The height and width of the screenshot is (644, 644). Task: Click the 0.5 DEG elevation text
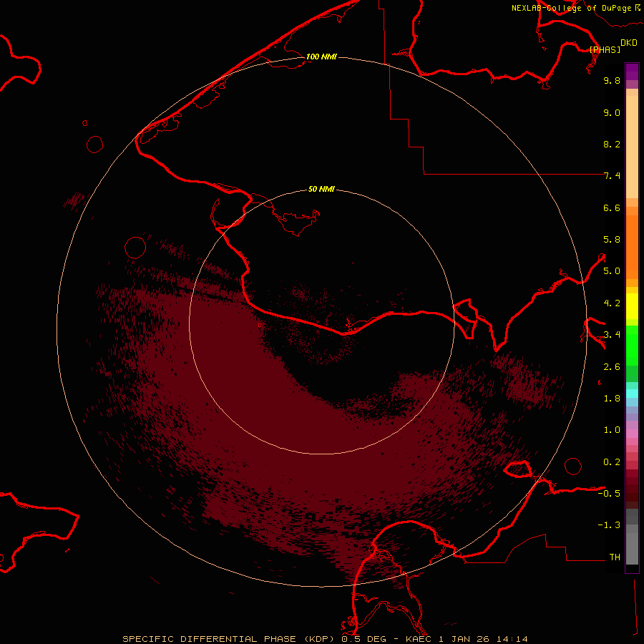(x=365, y=639)
